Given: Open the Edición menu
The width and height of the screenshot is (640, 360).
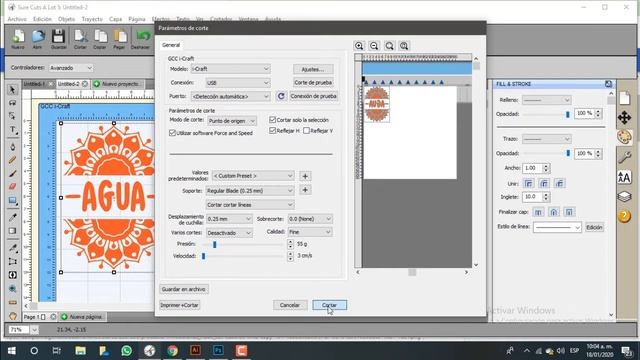Looking at the screenshot, I should pos(42,19).
